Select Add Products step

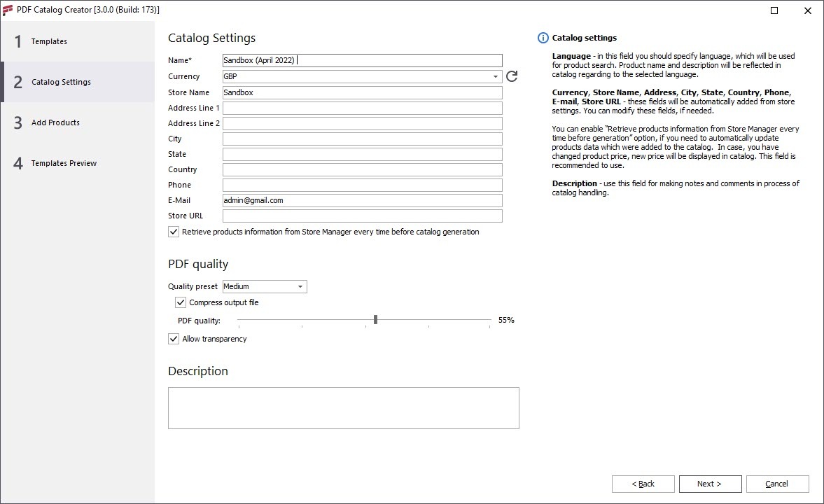tap(55, 122)
